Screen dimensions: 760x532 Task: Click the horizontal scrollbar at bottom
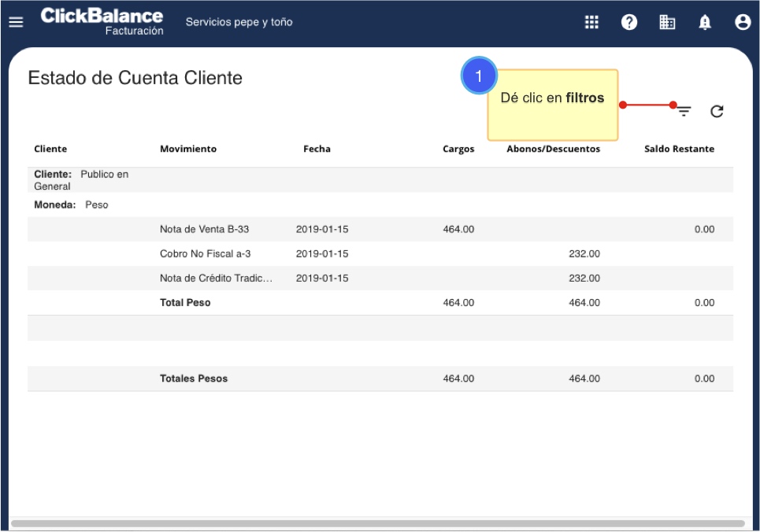[x=378, y=523]
